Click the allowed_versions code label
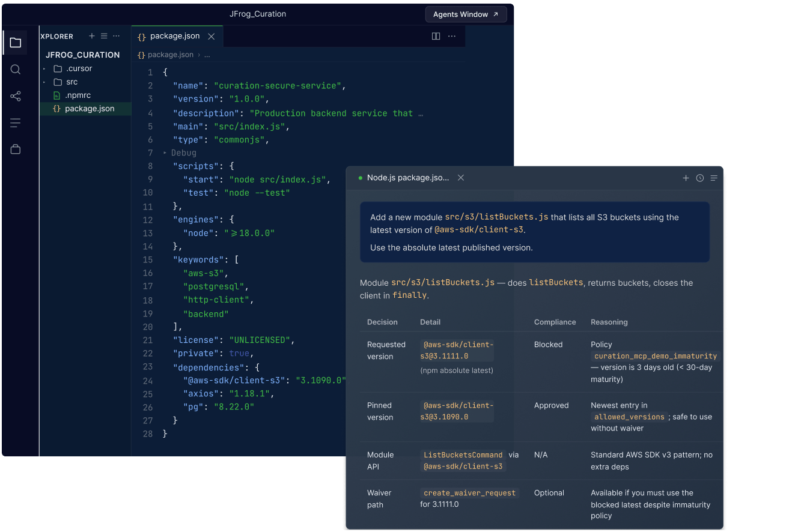Image resolution: width=798 pixels, height=532 pixels. [x=629, y=417]
